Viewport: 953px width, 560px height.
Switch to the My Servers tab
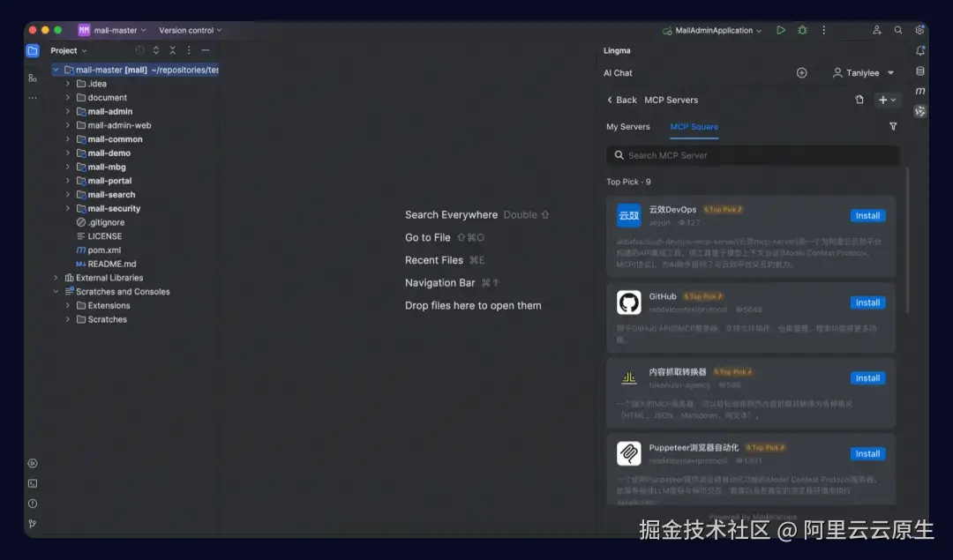point(628,126)
